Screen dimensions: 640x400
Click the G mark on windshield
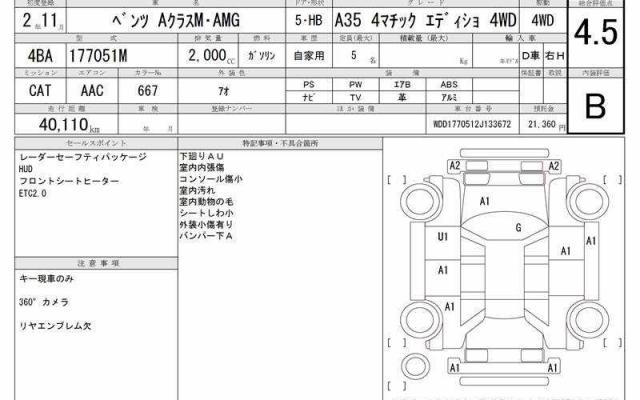coord(518,228)
